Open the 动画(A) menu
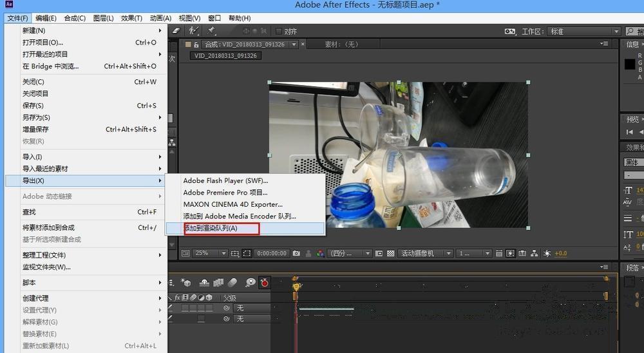This screenshot has height=353, width=644. tap(160, 18)
